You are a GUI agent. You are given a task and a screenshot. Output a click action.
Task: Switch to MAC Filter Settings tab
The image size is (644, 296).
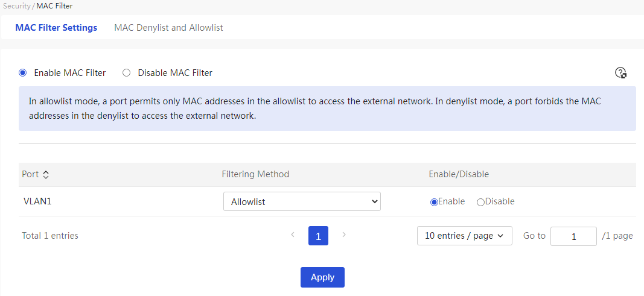[x=56, y=28]
